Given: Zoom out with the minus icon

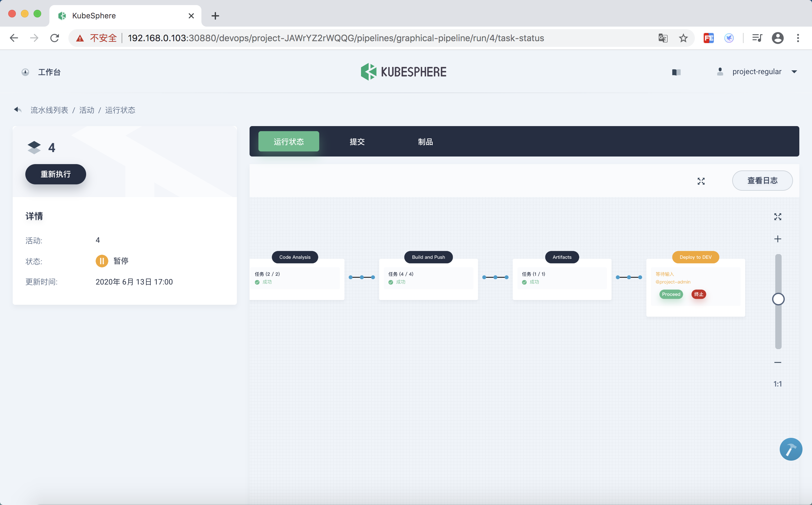Looking at the screenshot, I should (777, 362).
